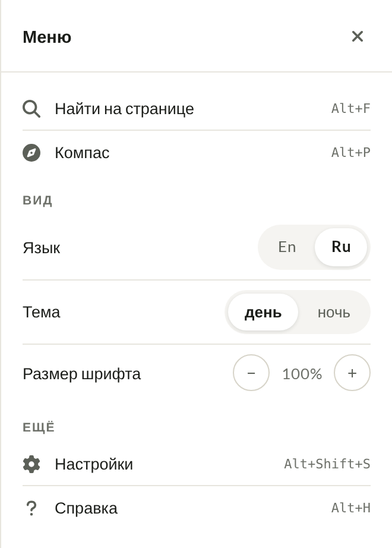Screen dimensions: 392x548
Task: Click the compass icon beside Компас
Action: 31,153
